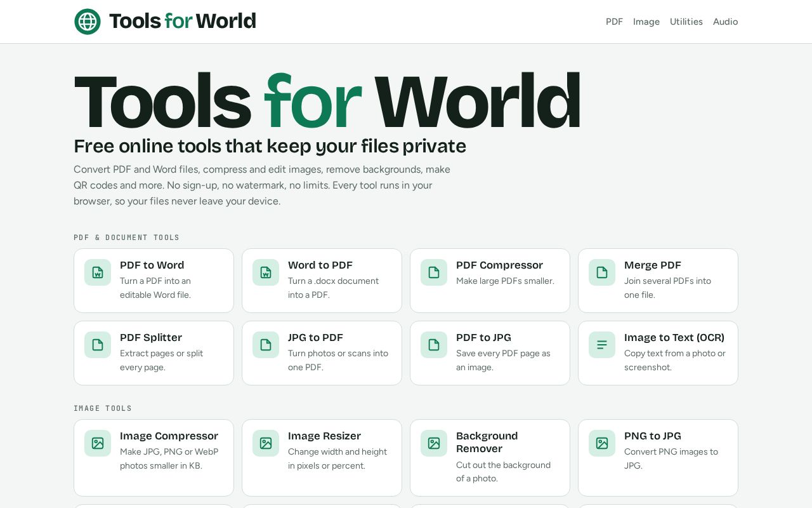The width and height of the screenshot is (812, 508).
Task: Click 'Turn a PDF into an editable Word file.'
Action: [x=155, y=288]
